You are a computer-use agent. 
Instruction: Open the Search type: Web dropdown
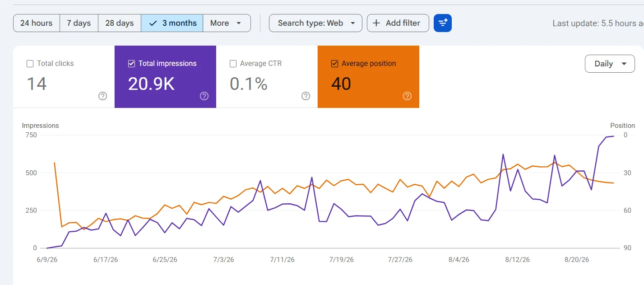point(315,23)
